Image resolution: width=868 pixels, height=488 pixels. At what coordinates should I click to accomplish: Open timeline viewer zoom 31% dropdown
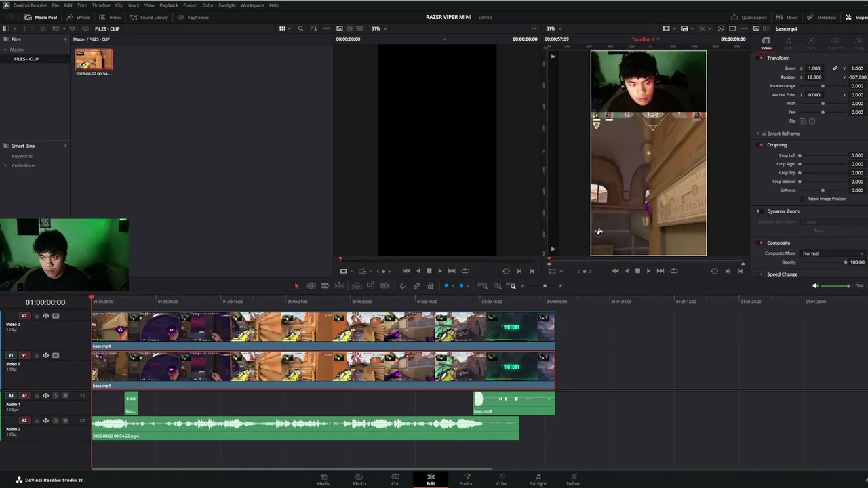coord(555,28)
